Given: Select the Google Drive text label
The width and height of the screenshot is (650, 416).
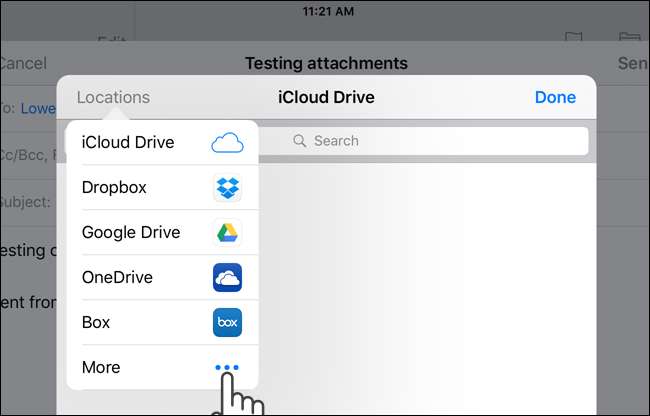Looking at the screenshot, I should click(131, 233).
